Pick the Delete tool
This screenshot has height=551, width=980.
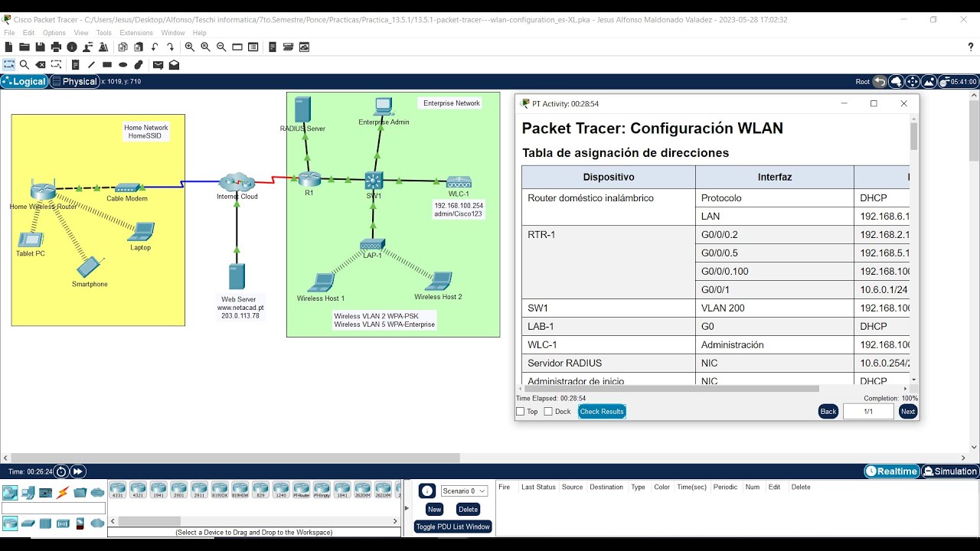pos(41,65)
